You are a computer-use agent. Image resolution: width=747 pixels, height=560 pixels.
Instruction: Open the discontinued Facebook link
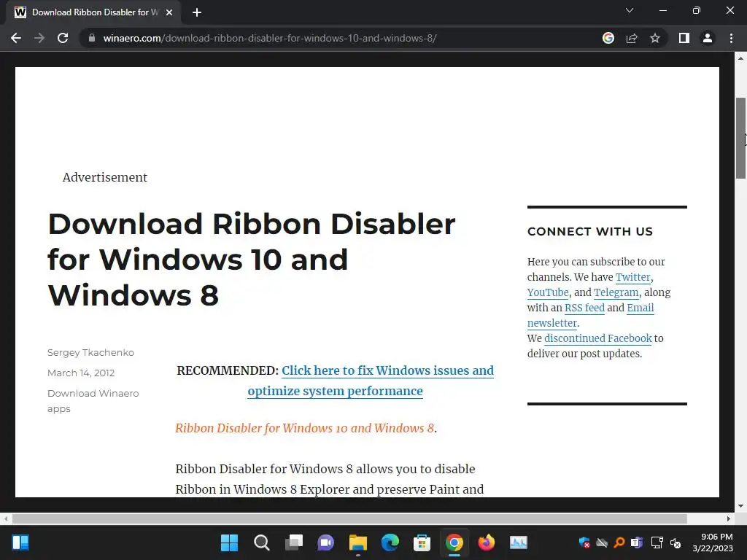(598, 338)
